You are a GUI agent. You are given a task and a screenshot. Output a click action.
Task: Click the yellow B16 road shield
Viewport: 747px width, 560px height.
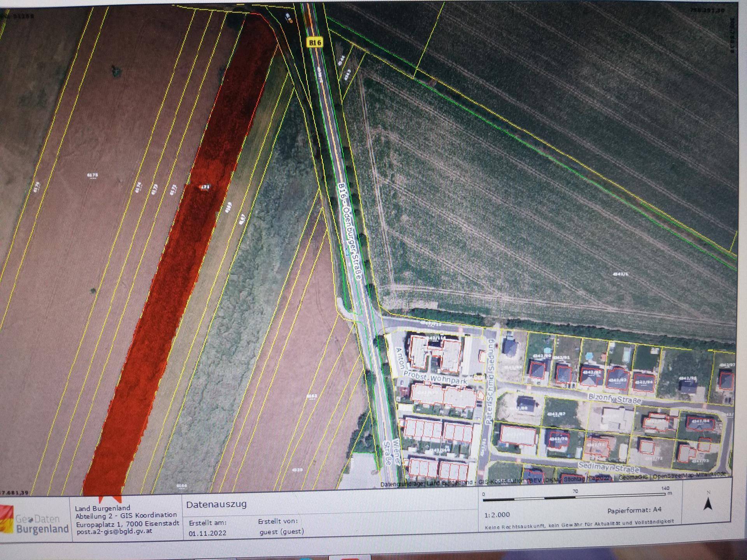[314, 42]
